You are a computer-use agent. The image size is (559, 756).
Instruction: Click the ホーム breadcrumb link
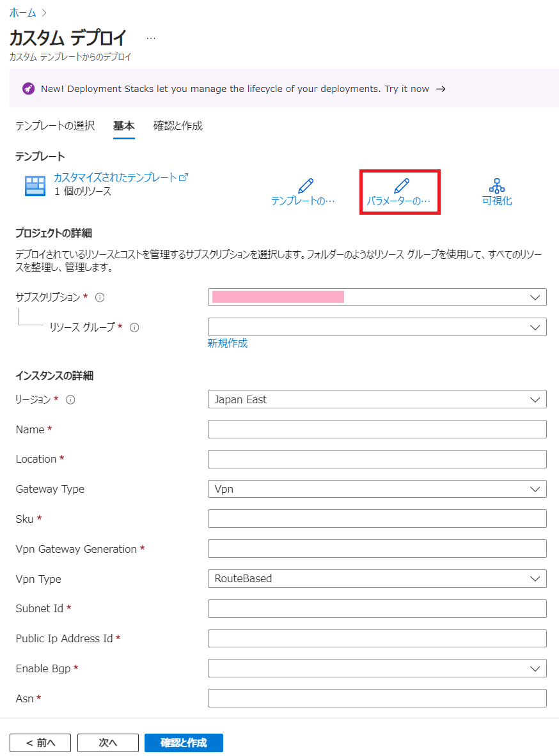[22, 13]
